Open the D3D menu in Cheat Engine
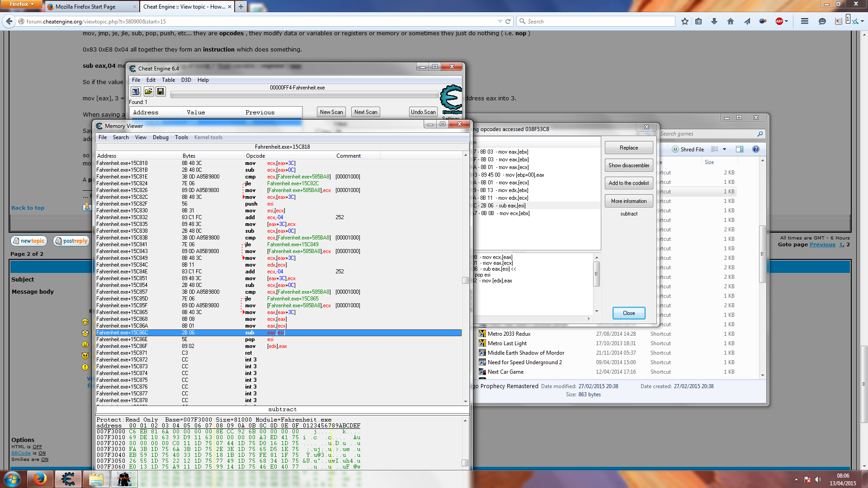 [x=186, y=80]
